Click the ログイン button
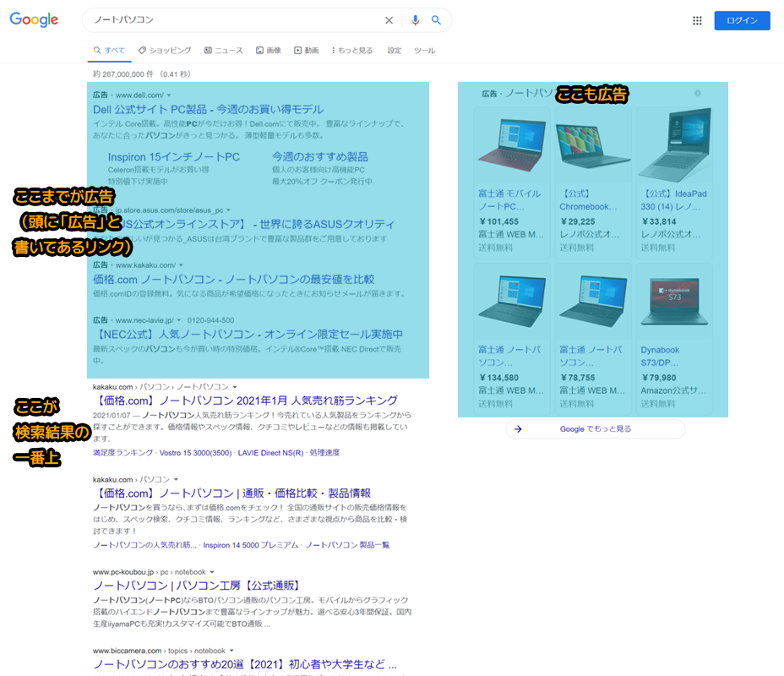The width and height of the screenshot is (784, 676). (742, 20)
